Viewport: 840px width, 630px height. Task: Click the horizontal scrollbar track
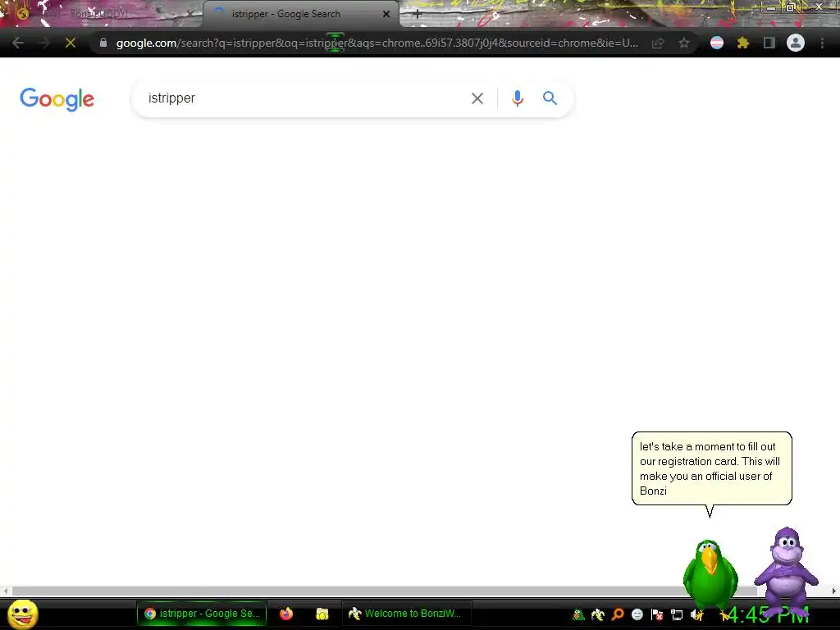tap(384, 591)
